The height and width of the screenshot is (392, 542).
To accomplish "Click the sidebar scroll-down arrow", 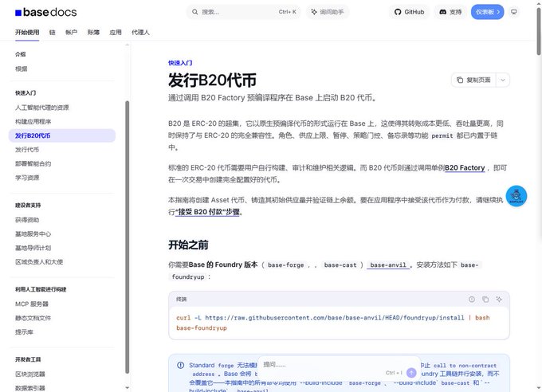I will (127, 388).
